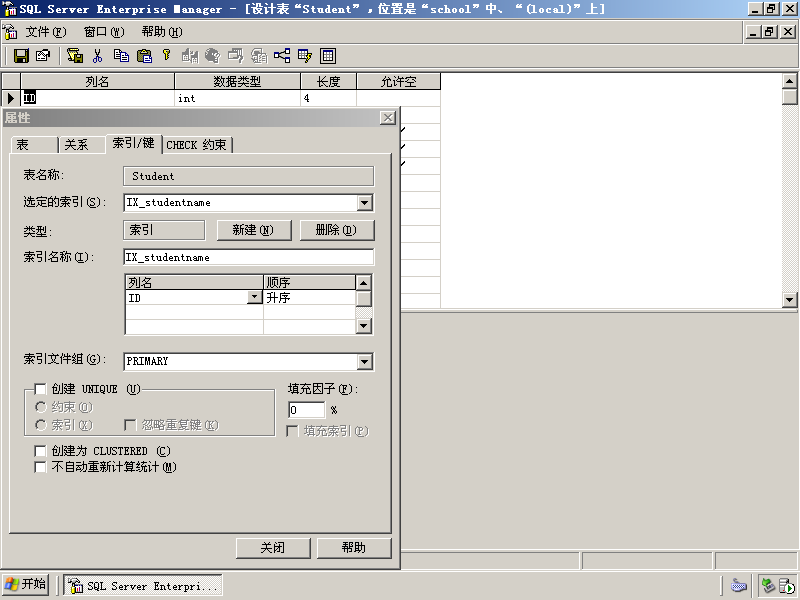The height and width of the screenshot is (600, 800).
Task: Open the ID column name dropdown
Action: point(254,297)
